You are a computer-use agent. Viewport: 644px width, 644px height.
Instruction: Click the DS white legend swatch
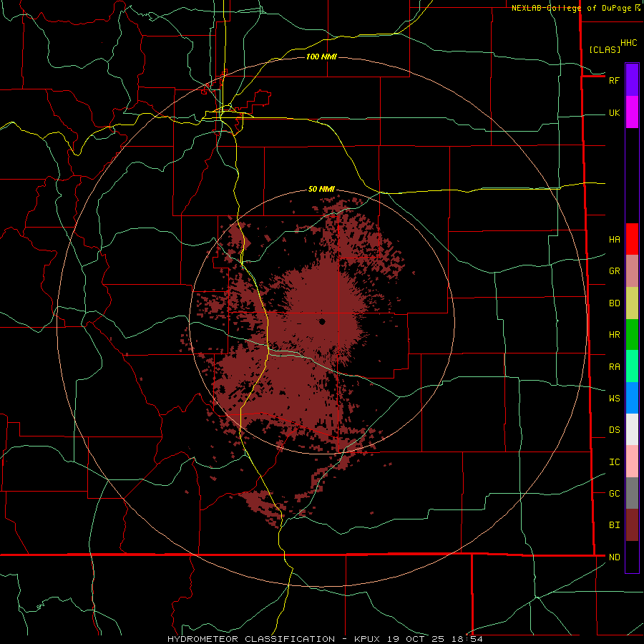point(632,429)
